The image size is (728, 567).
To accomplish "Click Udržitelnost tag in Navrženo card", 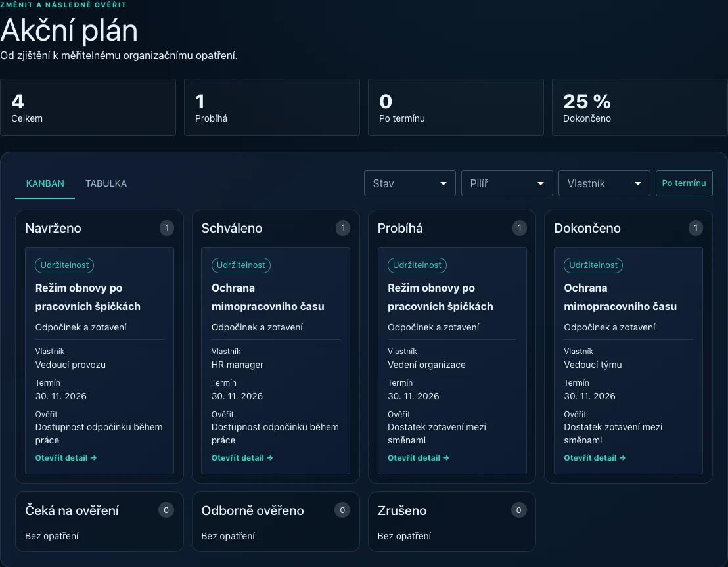I will click(64, 265).
